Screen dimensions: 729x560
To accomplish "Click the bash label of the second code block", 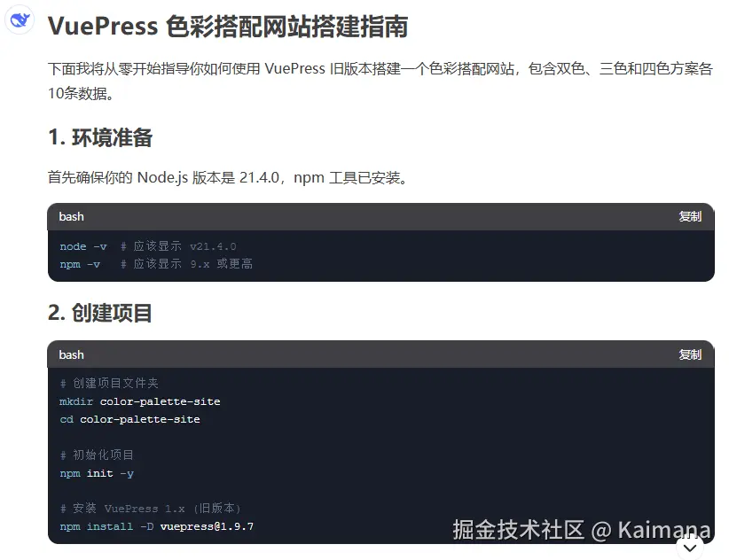I will (x=71, y=354).
